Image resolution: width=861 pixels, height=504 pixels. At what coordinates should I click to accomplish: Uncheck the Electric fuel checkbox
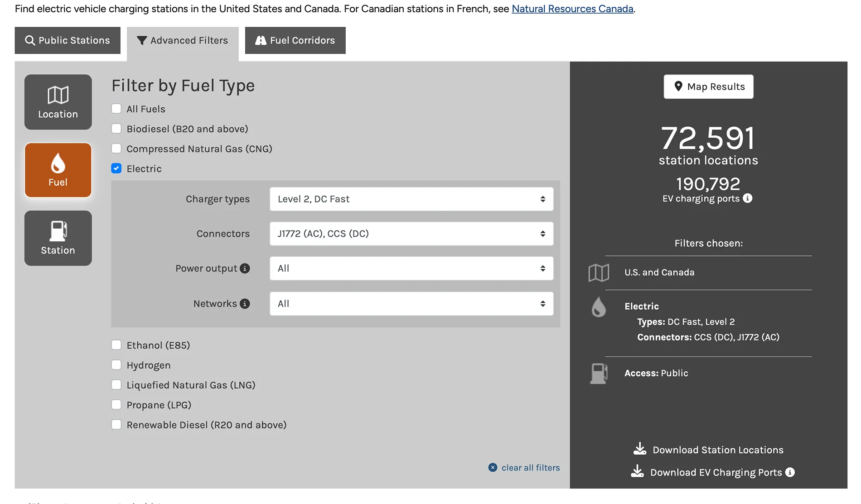tap(116, 168)
